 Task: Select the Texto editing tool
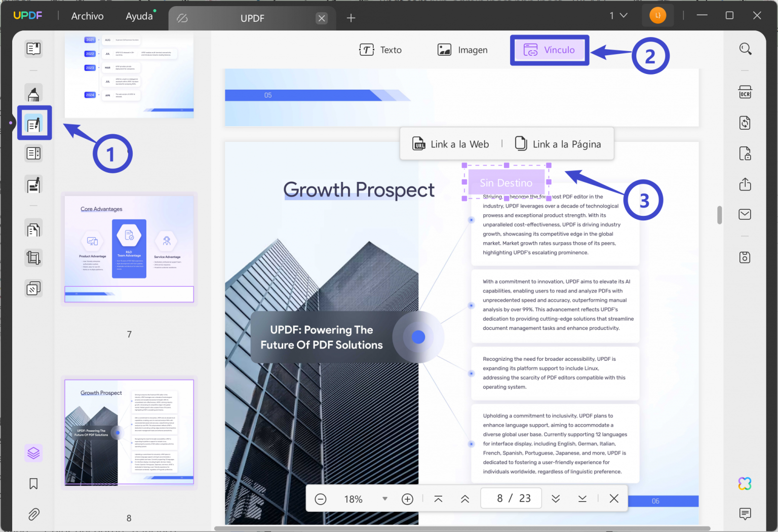tap(380, 50)
